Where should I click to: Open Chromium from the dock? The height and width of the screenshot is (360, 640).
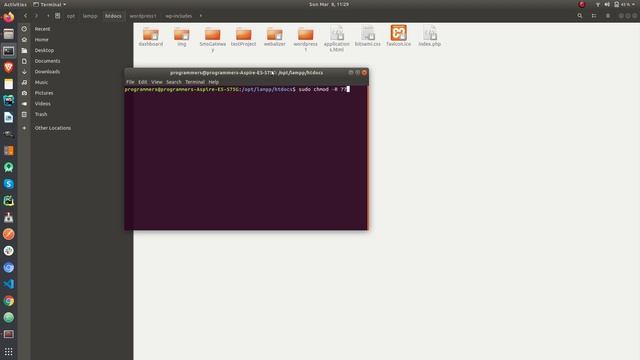tap(9, 267)
